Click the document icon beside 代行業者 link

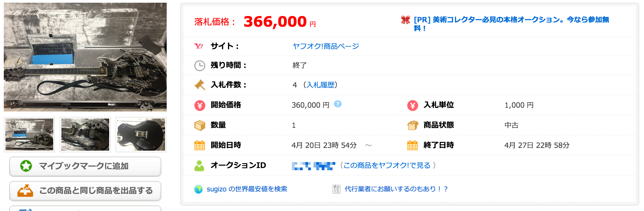336,189
